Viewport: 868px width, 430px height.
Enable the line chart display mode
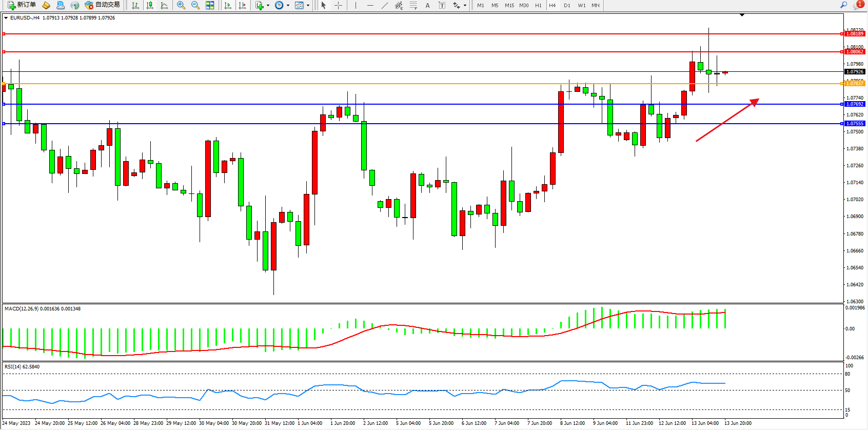coord(164,5)
